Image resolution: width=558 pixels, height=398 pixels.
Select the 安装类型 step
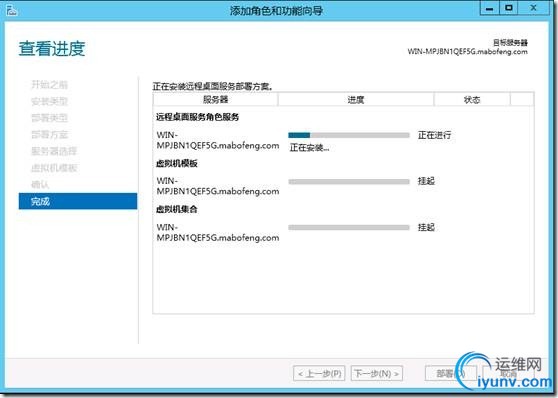[x=49, y=101]
